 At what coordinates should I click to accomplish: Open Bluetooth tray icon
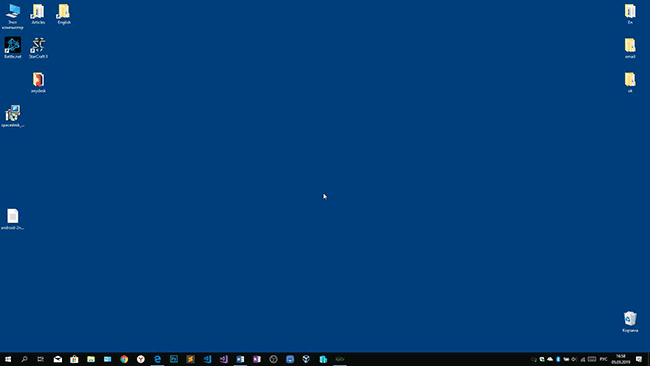pyautogui.click(x=558, y=359)
